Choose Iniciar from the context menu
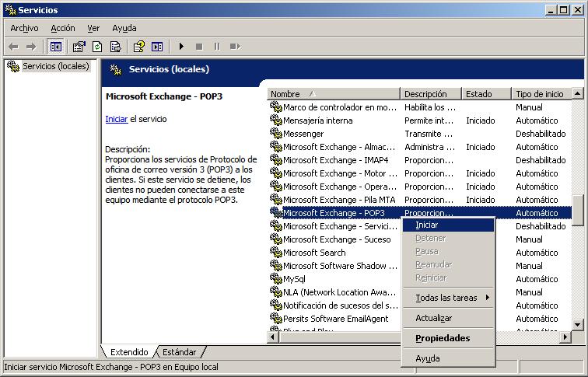This screenshot has height=377, width=588. tap(427, 225)
